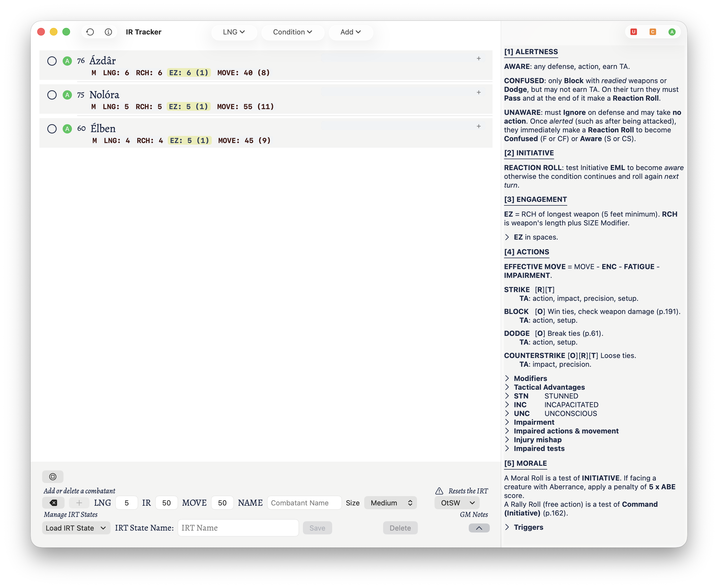This screenshot has height=588, width=718.
Task: Toggle Ázdâr's green A aware badge
Action: pos(67,61)
